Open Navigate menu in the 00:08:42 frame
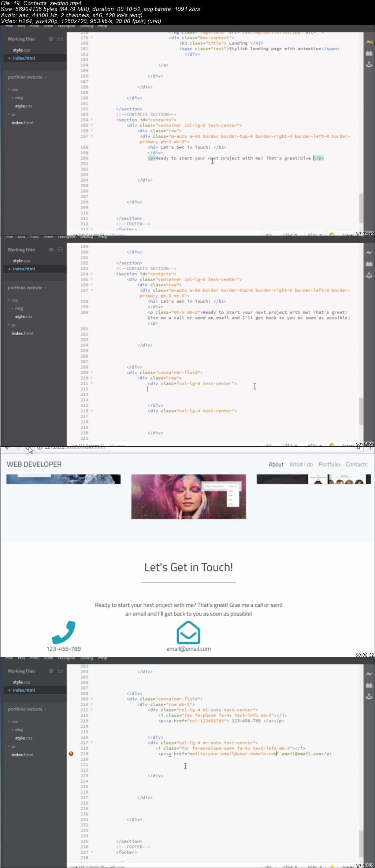The width and height of the screenshot is (375, 868). click(x=66, y=658)
